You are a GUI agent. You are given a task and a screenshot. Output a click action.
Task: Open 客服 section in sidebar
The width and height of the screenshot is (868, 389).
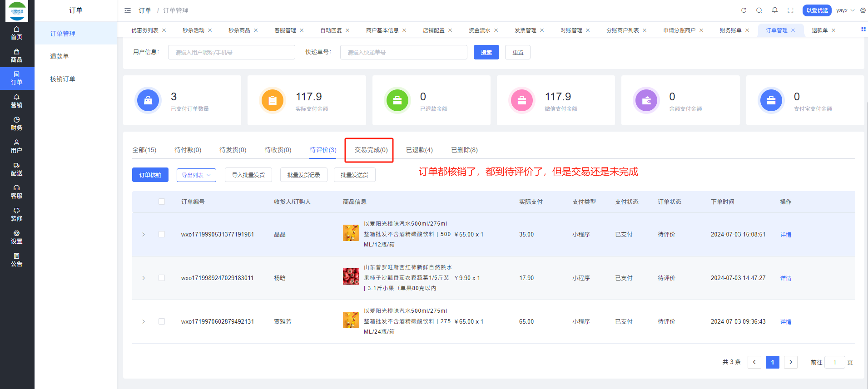click(17, 192)
